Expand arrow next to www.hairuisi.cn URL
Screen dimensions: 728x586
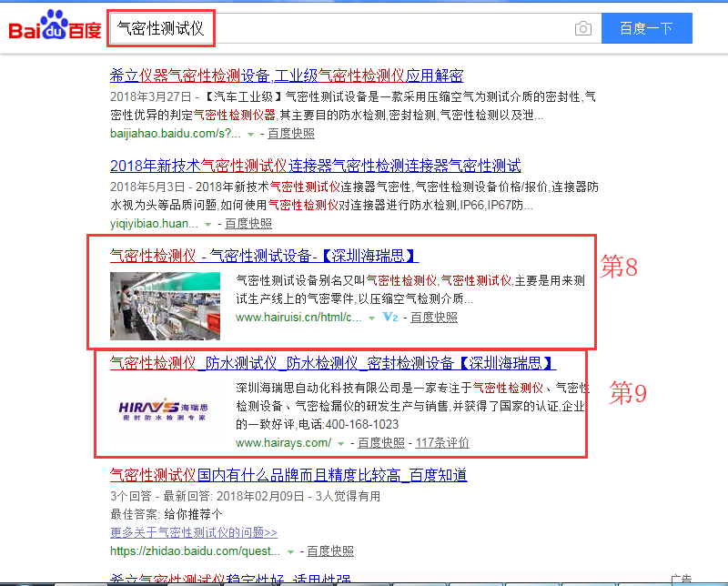pyautogui.click(x=372, y=318)
